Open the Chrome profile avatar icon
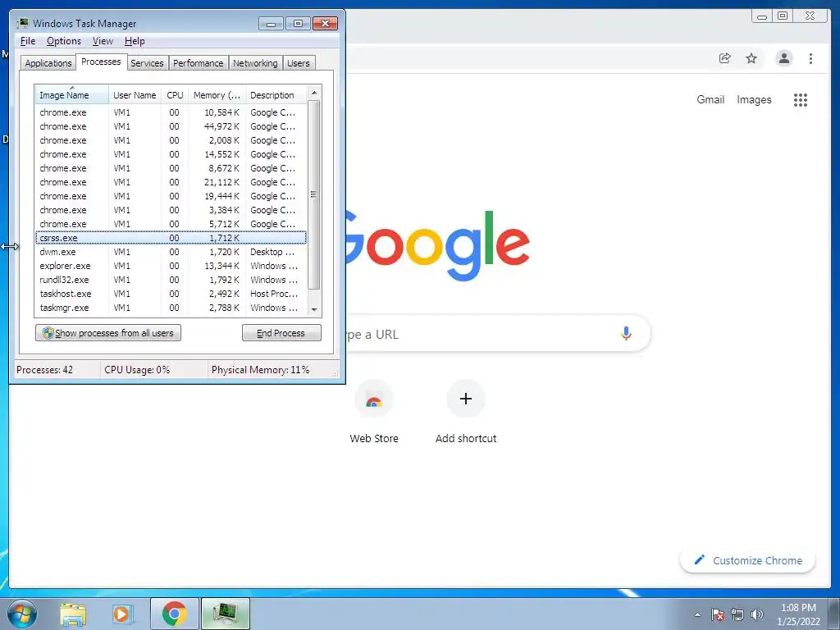Image resolution: width=840 pixels, height=630 pixels. (x=783, y=58)
